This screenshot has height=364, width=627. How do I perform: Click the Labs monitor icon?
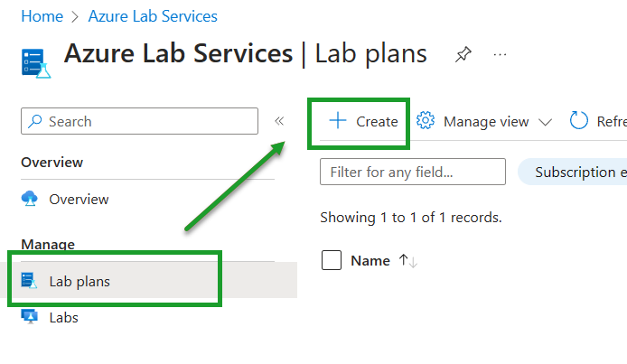[30, 316]
